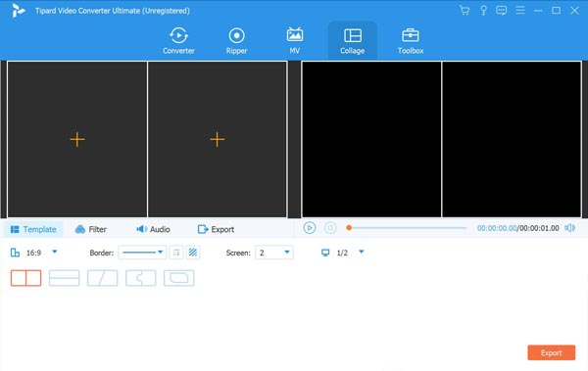Open the hamburger menu icon
Image resolution: width=588 pixels, height=371 pixels.
520,11
